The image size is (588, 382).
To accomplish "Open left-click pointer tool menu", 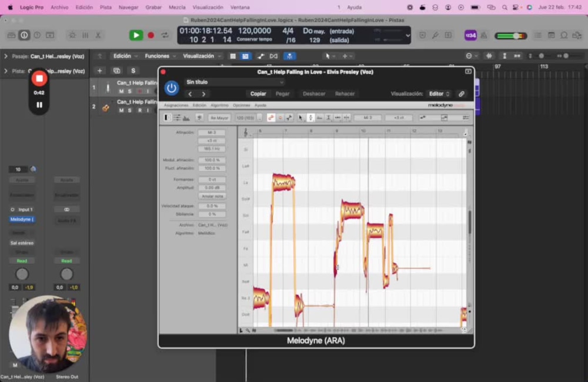I will (x=329, y=56).
